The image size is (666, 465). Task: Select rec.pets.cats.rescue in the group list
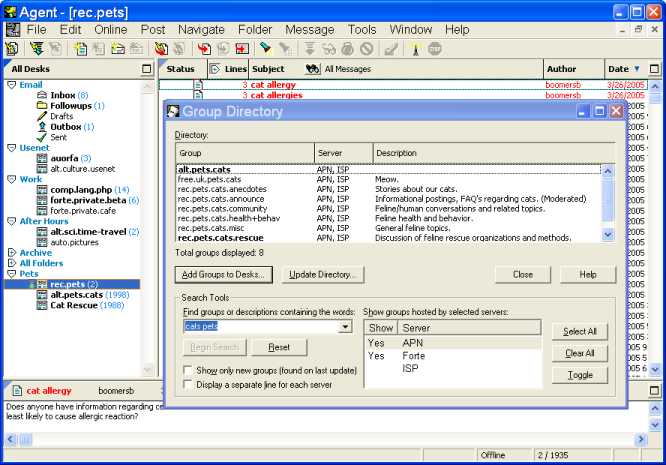pos(220,238)
